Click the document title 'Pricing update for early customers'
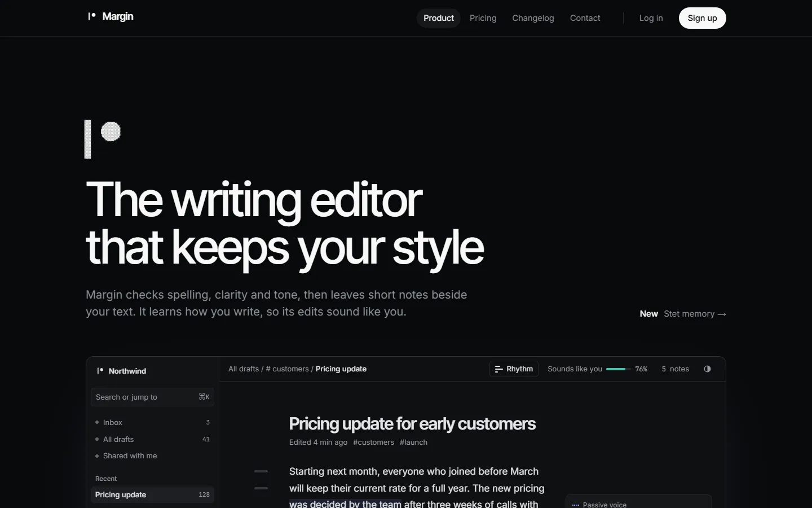 412,424
